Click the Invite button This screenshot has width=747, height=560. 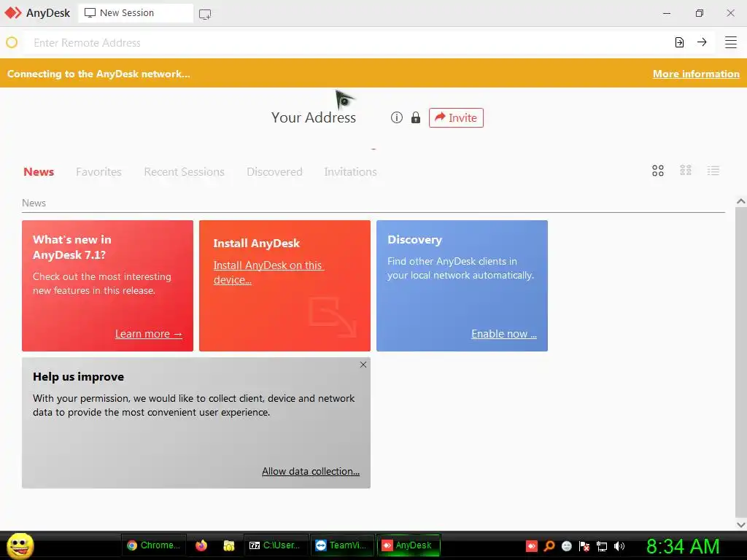[456, 117]
